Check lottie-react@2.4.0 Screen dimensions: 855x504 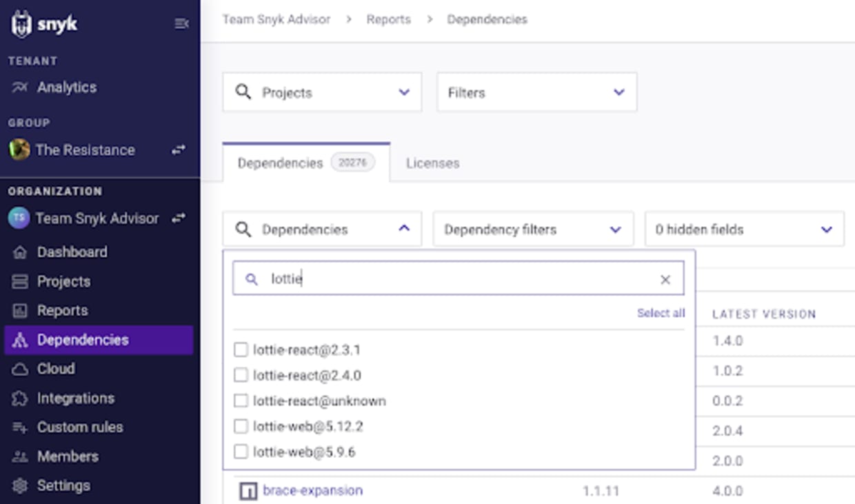[241, 376]
